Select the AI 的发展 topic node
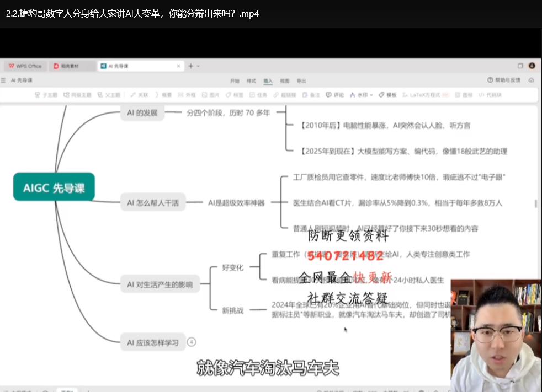542x392 pixels. (x=142, y=113)
